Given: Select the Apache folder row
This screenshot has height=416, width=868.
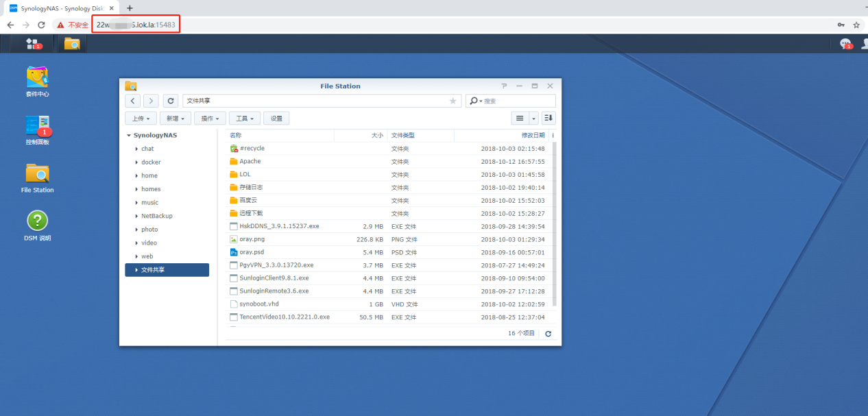Looking at the screenshot, I should (x=388, y=162).
